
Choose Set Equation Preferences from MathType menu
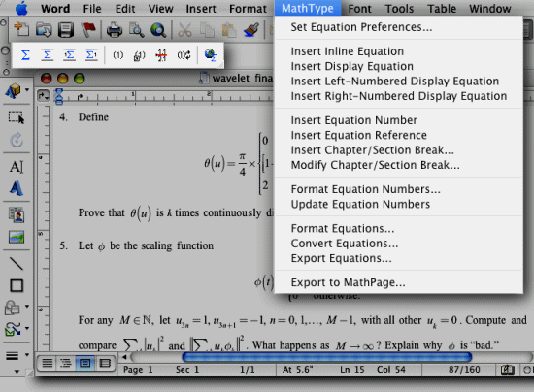pos(399,27)
